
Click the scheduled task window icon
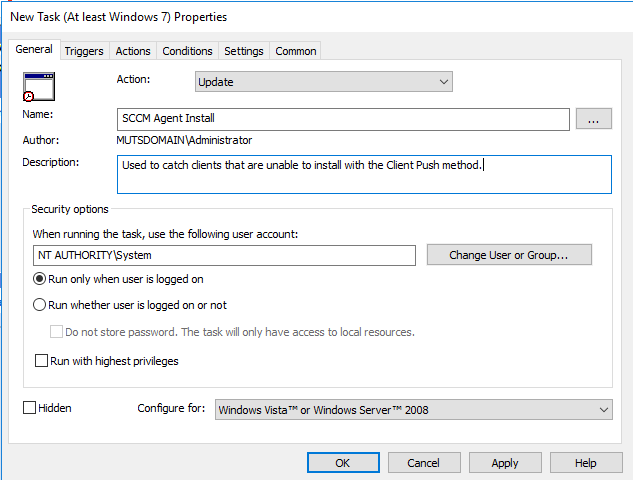coord(39,86)
